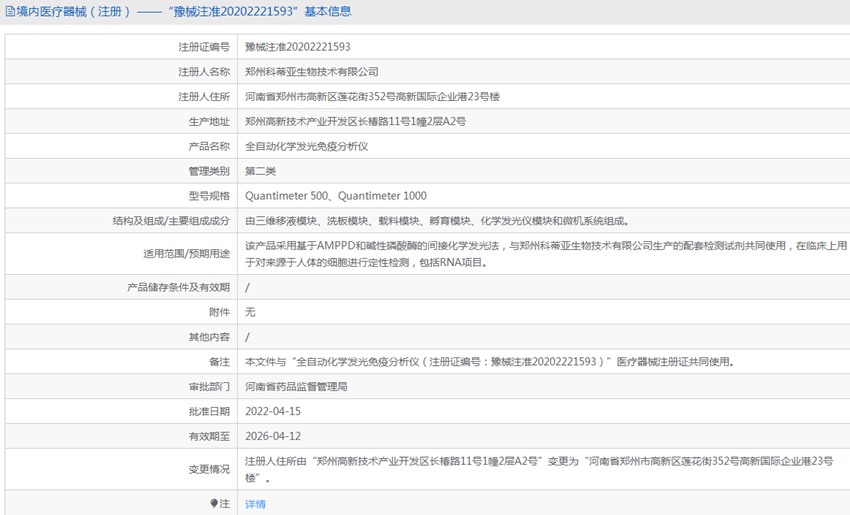Click model value Quantimeter 500、Quantimeter 1000
The image size is (850, 515).
(336, 196)
